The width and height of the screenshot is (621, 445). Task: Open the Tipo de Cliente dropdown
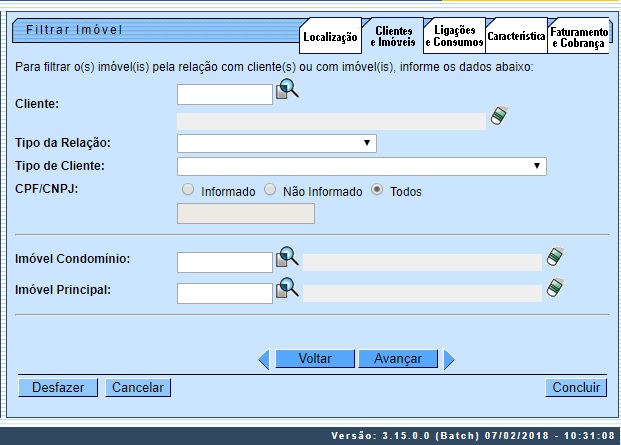[x=361, y=166]
